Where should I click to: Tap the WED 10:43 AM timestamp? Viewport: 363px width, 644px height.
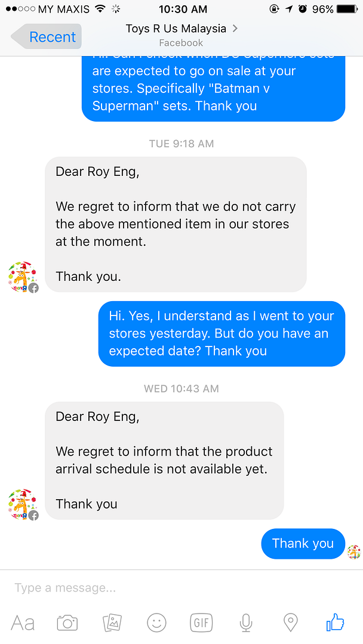(181, 389)
